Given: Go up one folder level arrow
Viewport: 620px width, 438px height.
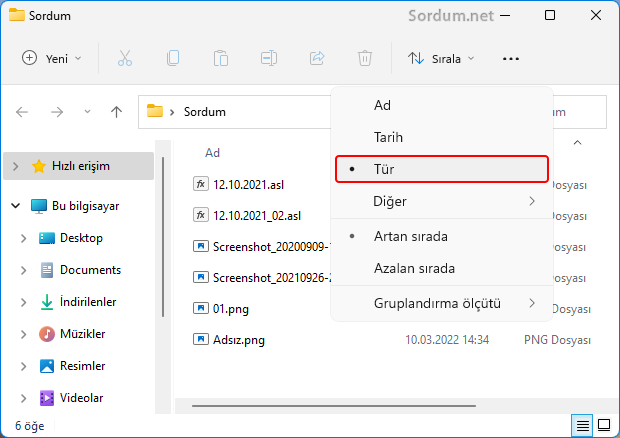Looking at the screenshot, I should tap(116, 112).
